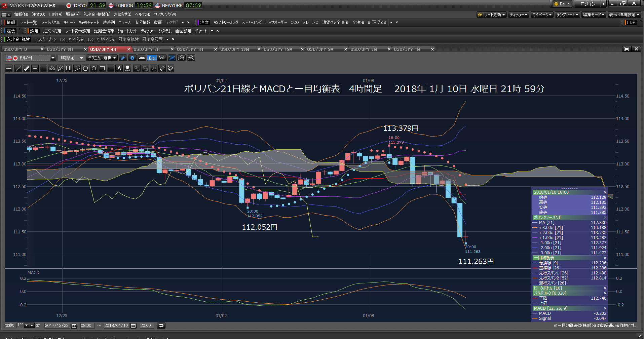Increase the 本数 bar count stepper
644x339 pixels.
(x=32, y=326)
